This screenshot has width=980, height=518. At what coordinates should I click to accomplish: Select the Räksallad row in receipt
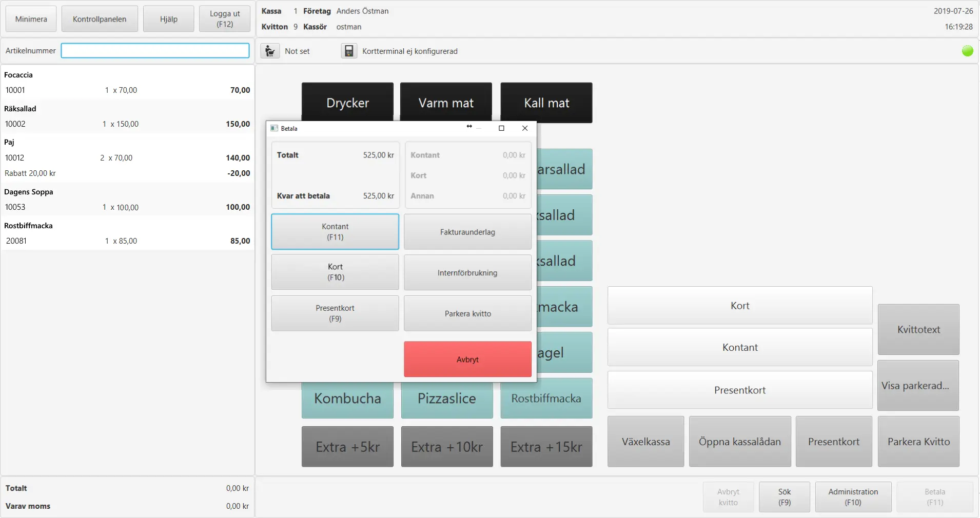tap(127, 117)
